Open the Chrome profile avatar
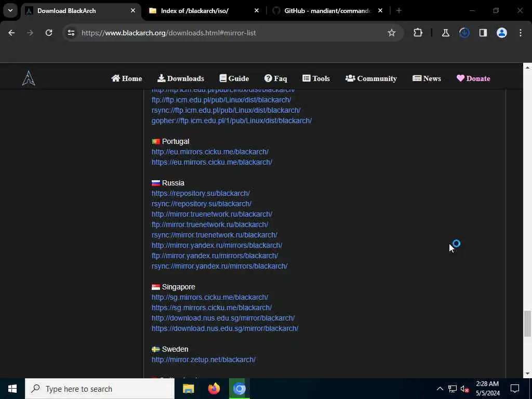532x399 pixels. coord(502,33)
